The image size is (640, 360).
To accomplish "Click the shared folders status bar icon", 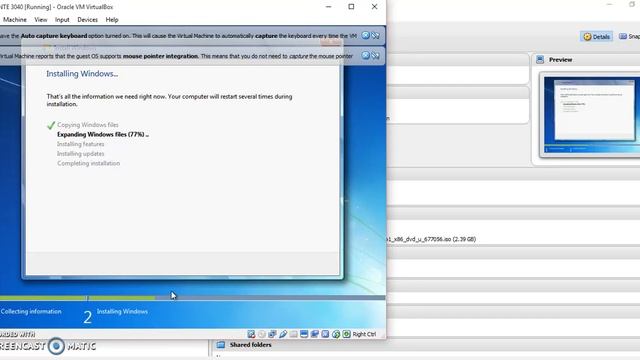I will [x=293, y=334].
